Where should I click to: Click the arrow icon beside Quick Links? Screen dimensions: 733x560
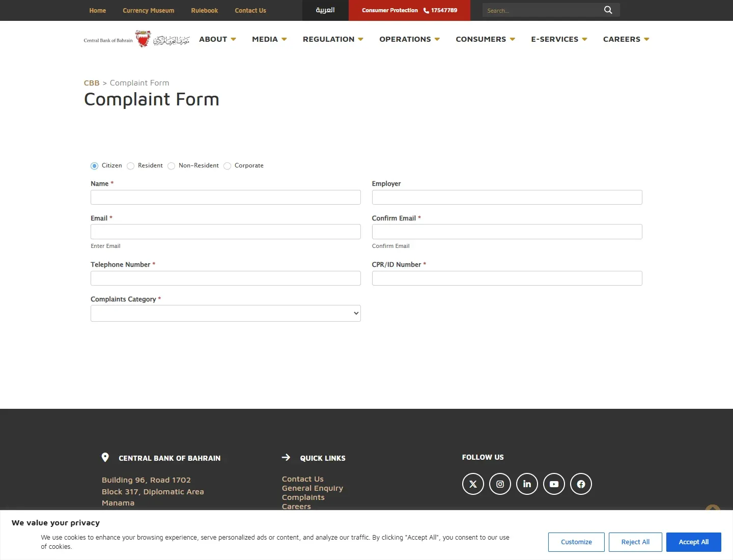click(x=286, y=457)
